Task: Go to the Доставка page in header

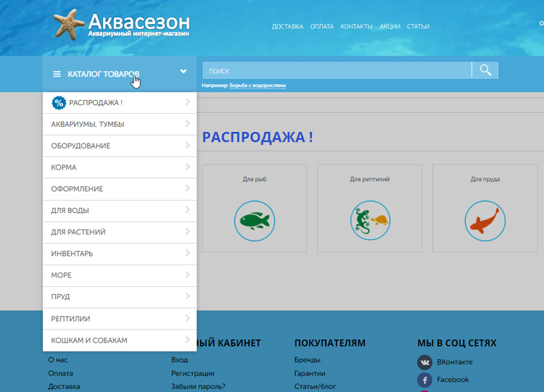Action: [x=287, y=27]
